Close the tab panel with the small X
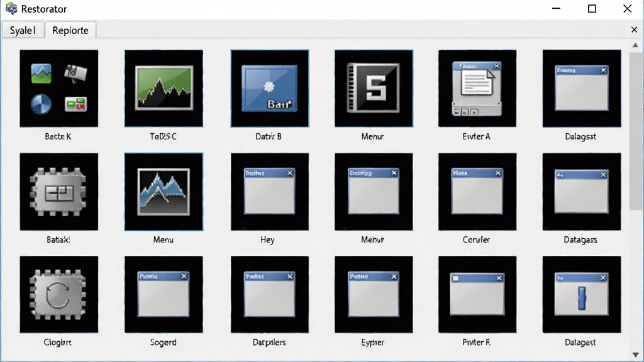Image resolution: width=644 pixels, height=362 pixels. (634, 30)
